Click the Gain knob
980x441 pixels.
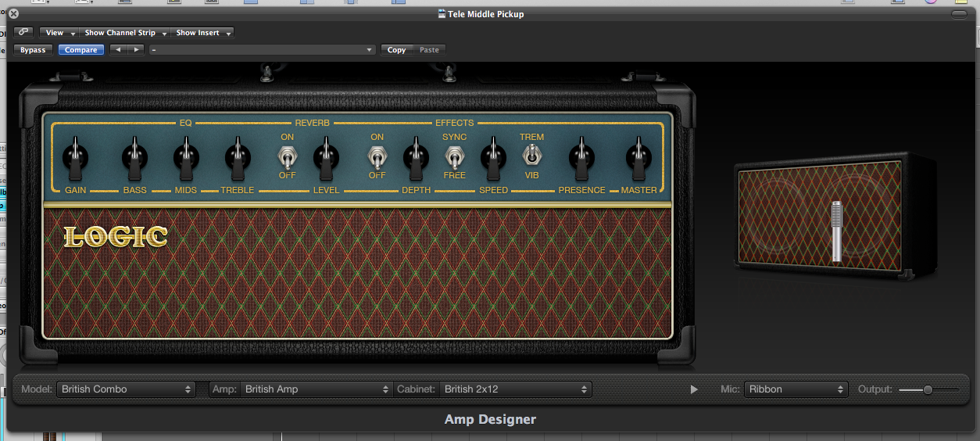coord(75,158)
